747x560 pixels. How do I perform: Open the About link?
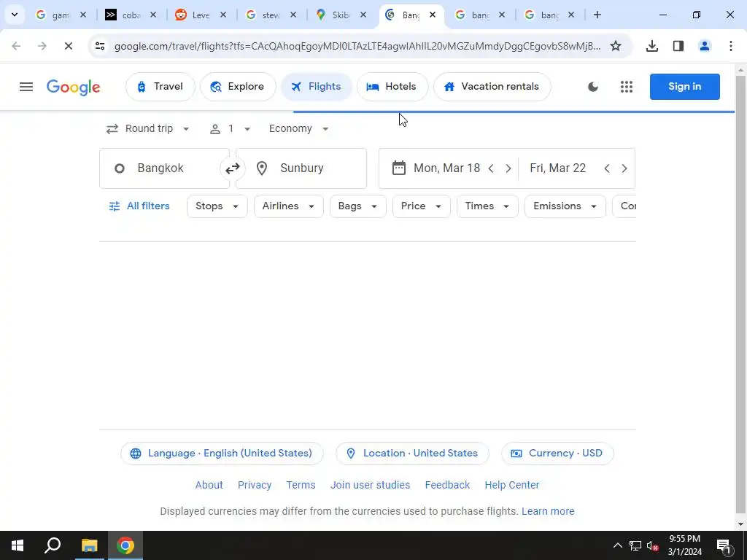click(x=209, y=485)
